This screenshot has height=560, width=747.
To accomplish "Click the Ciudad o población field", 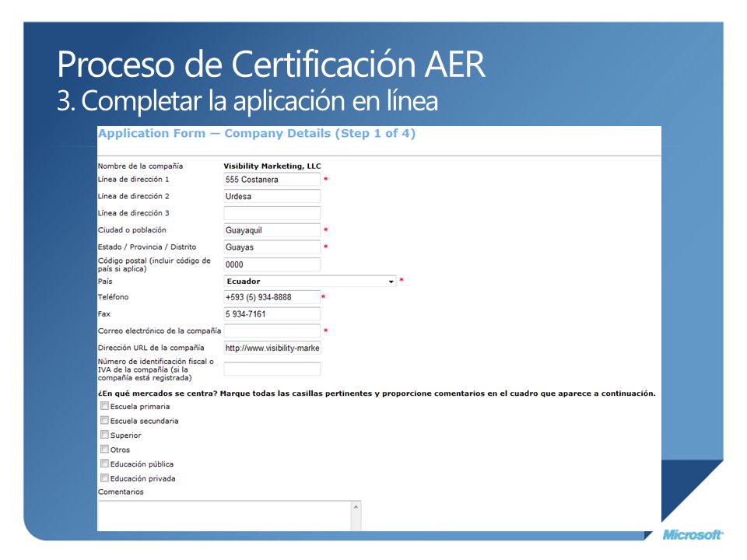I will tap(272, 230).
